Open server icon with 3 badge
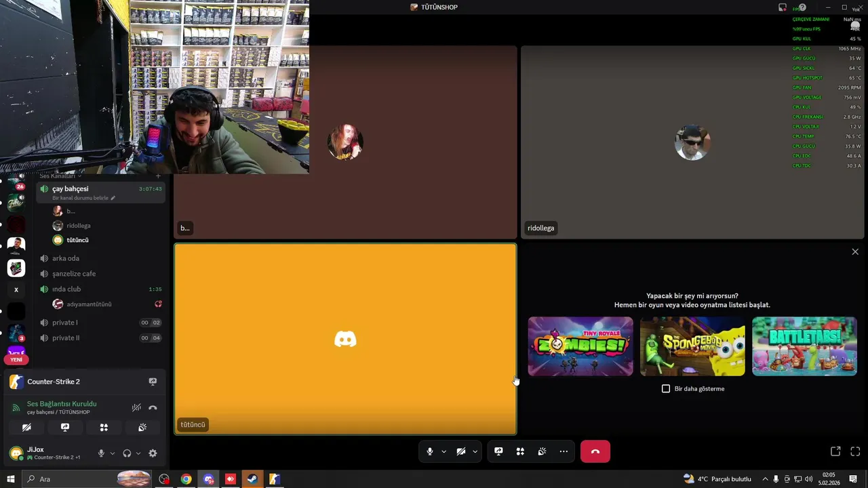The height and width of the screenshot is (488, 868). coord(16,333)
